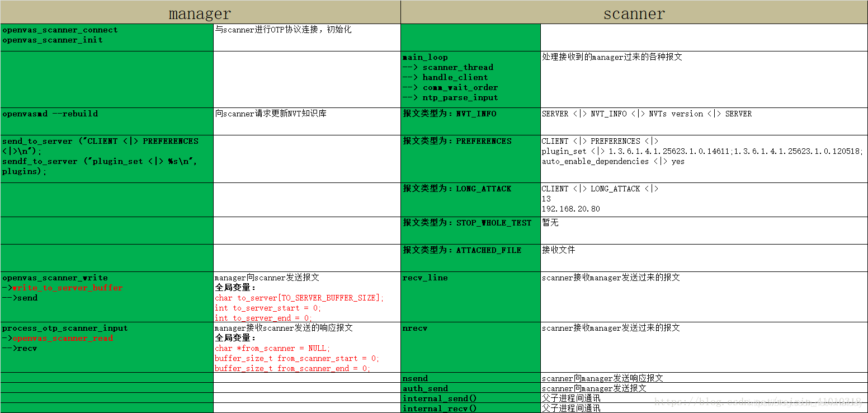The image size is (868, 413).
Task: Click the "SERVER <|> NVT_INFO <|> NVTs version" line
Action: pyautogui.click(x=647, y=114)
